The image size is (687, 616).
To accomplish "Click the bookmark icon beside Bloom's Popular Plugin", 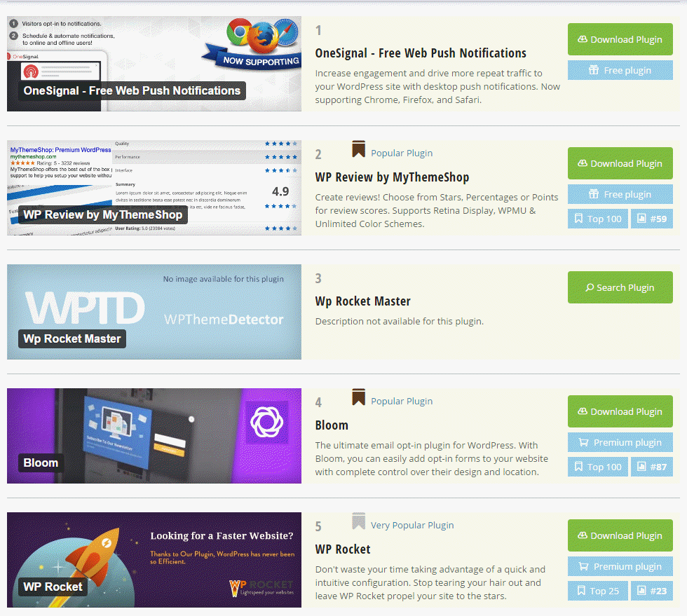I will point(358,397).
